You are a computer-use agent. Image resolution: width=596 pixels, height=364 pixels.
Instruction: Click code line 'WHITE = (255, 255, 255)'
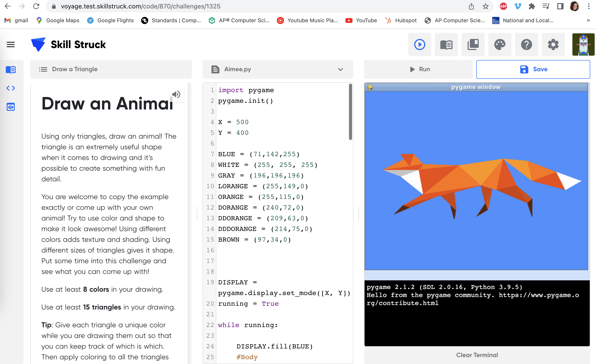click(x=268, y=165)
